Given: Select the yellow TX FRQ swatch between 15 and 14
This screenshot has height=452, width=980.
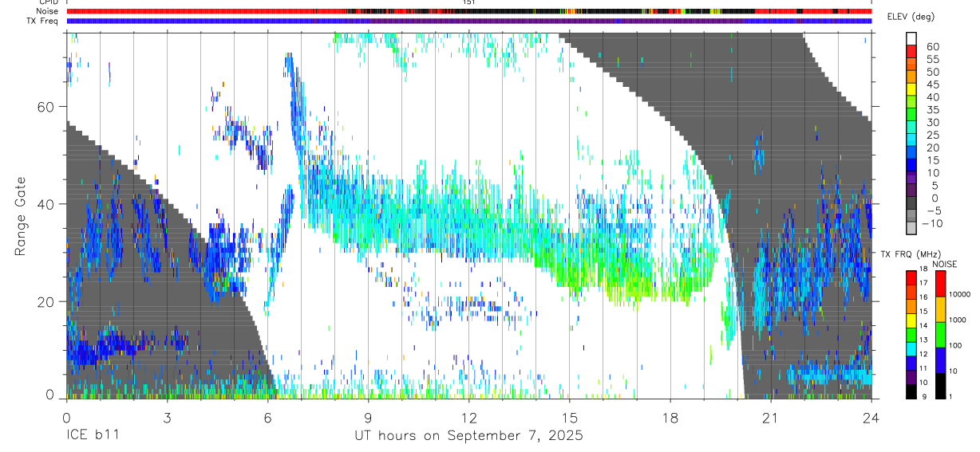Looking at the screenshot, I should point(911,320).
